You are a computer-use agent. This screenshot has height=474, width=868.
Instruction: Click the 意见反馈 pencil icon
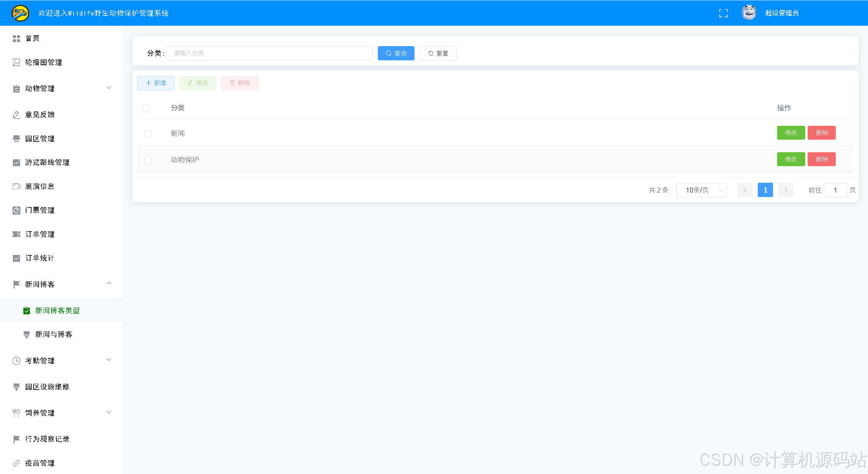click(16, 115)
